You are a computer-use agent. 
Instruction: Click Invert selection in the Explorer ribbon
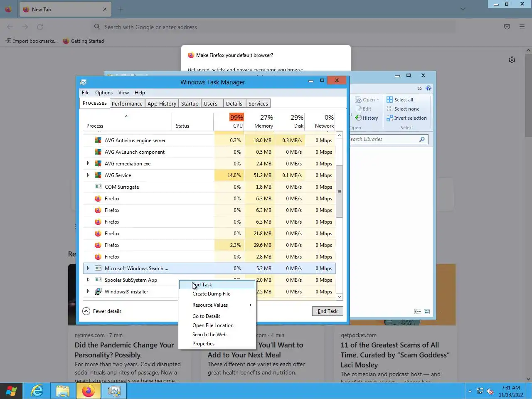coord(406,118)
